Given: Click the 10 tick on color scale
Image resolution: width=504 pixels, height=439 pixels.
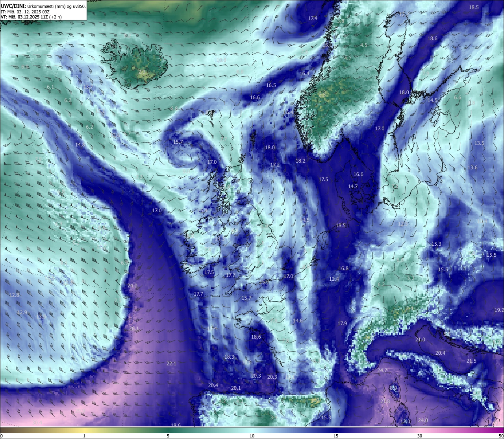Looking at the screenshot, I should pyautogui.click(x=252, y=436).
